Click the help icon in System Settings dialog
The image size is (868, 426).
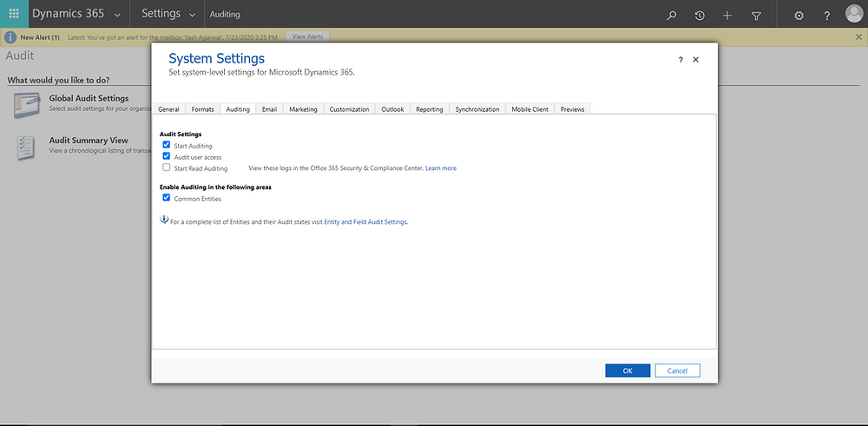click(681, 60)
